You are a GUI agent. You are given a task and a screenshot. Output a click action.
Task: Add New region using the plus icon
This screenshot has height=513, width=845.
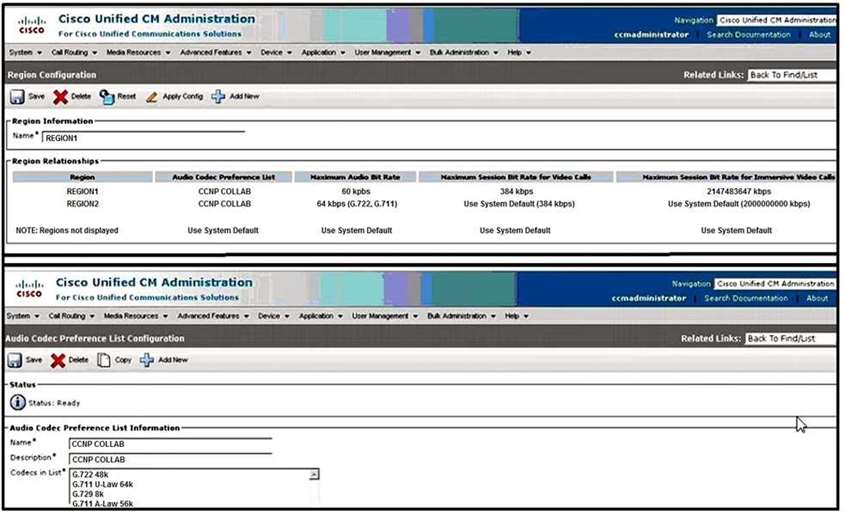click(218, 97)
